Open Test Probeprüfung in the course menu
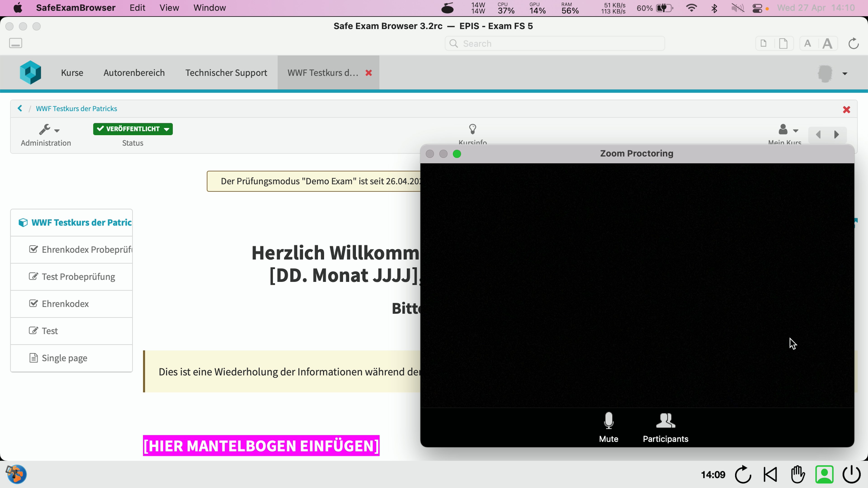868x488 pixels. (78, 277)
